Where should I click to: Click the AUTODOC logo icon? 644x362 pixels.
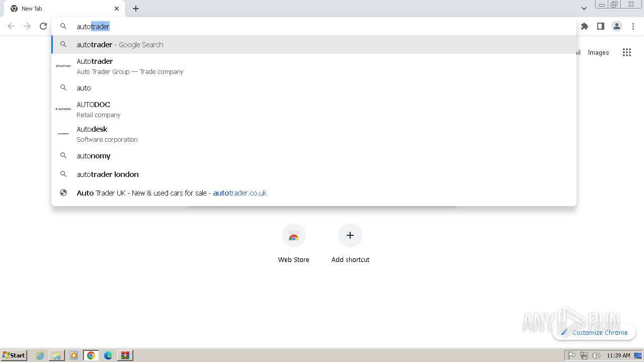(x=63, y=109)
